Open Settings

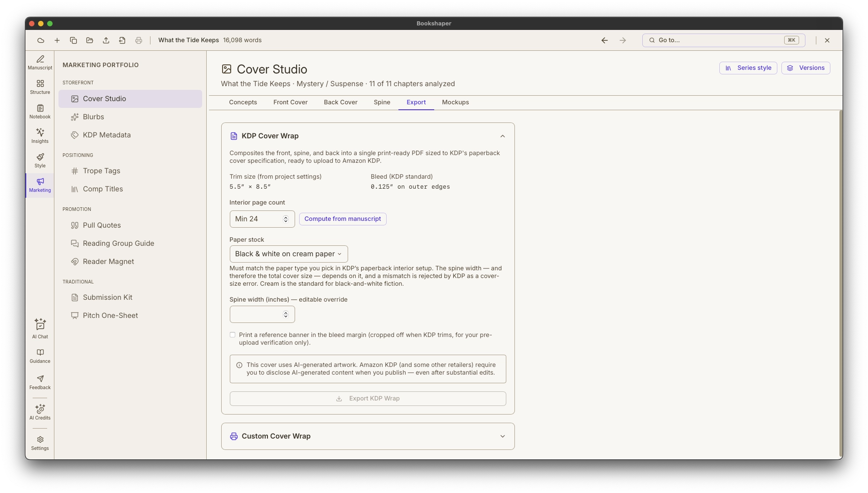40,444
